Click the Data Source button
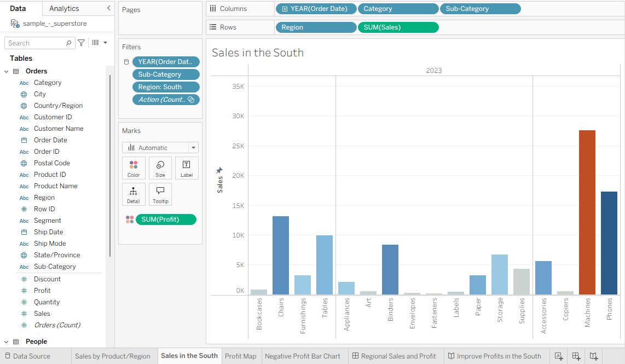625x364 pixels. 28,356
